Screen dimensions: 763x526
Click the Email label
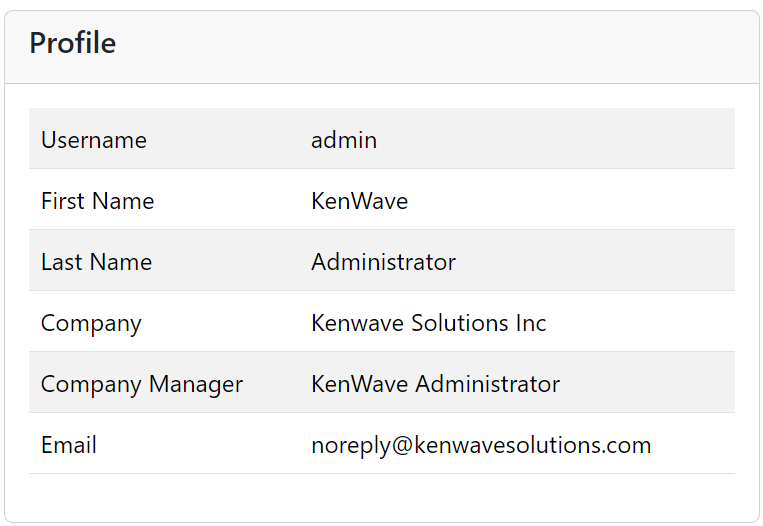click(x=68, y=445)
